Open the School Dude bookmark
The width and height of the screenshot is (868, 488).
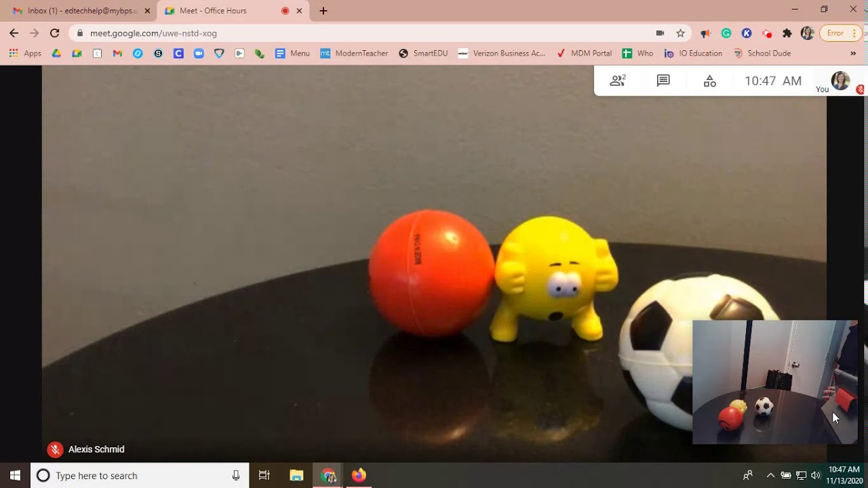point(762,54)
